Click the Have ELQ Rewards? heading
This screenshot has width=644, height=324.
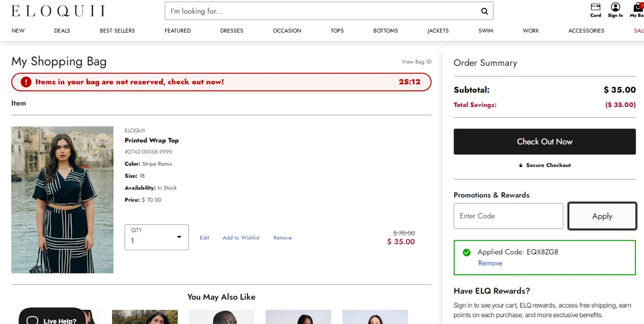[x=492, y=291]
